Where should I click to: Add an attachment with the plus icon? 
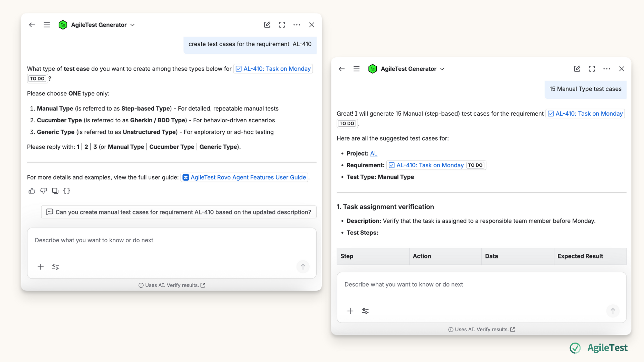point(40,267)
